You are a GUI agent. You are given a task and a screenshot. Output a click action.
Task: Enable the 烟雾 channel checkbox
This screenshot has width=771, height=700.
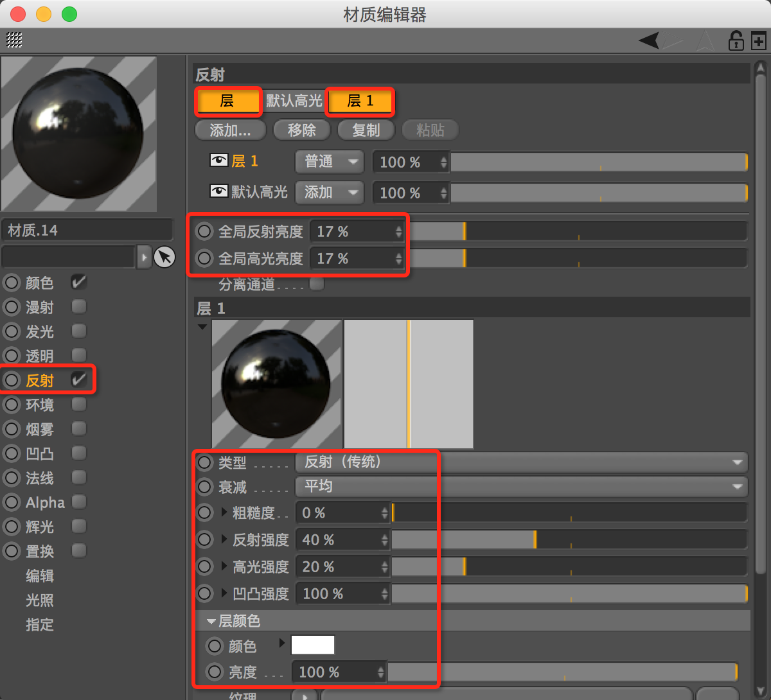[x=79, y=428]
